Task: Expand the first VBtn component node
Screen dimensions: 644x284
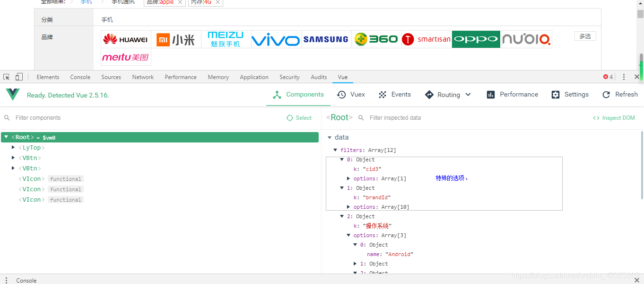Action: pos(13,158)
